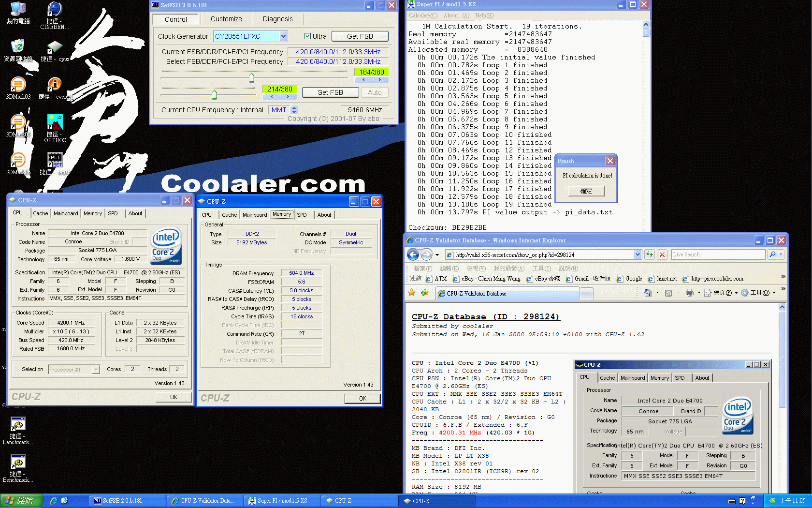Viewport: 812px width, 508px height.
Task: Click the IE Back navigation button
Action: click(413, 254)
